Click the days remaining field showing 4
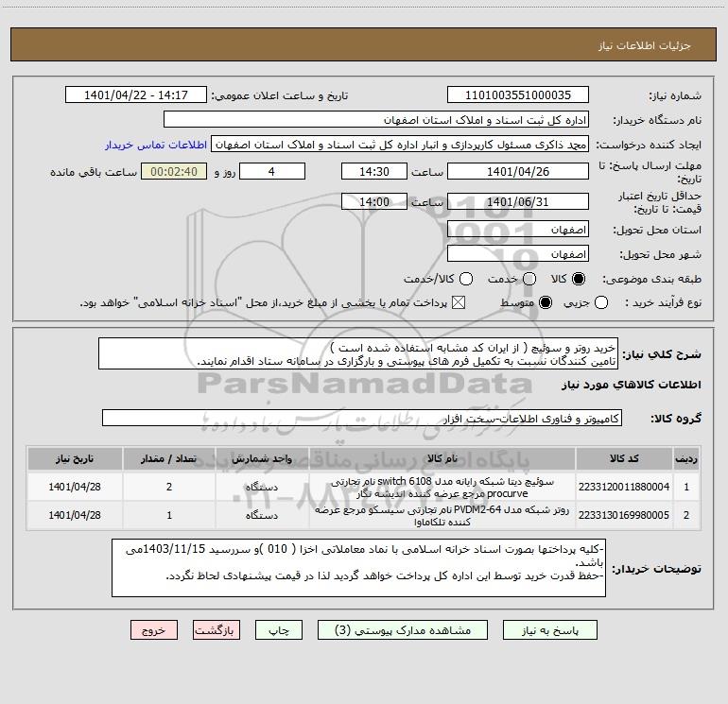The width and height of the screenshot is (728, 704). coord(272,171)
